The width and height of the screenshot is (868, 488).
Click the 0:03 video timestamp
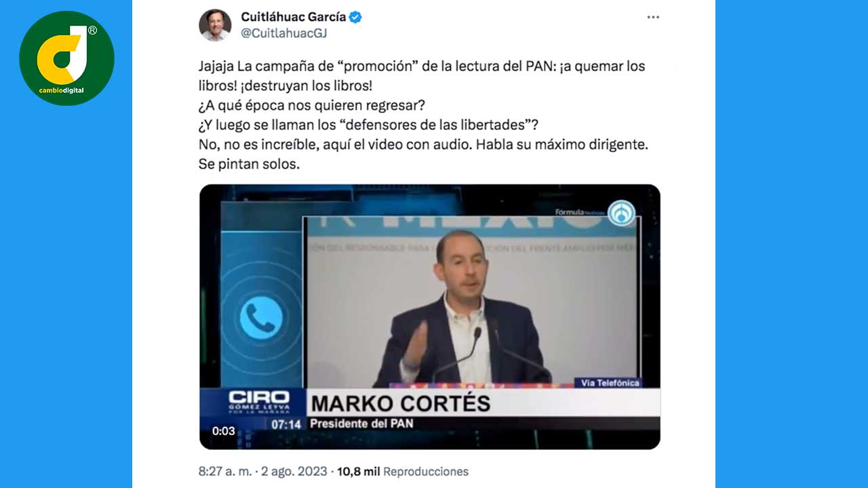click(223, 431)
